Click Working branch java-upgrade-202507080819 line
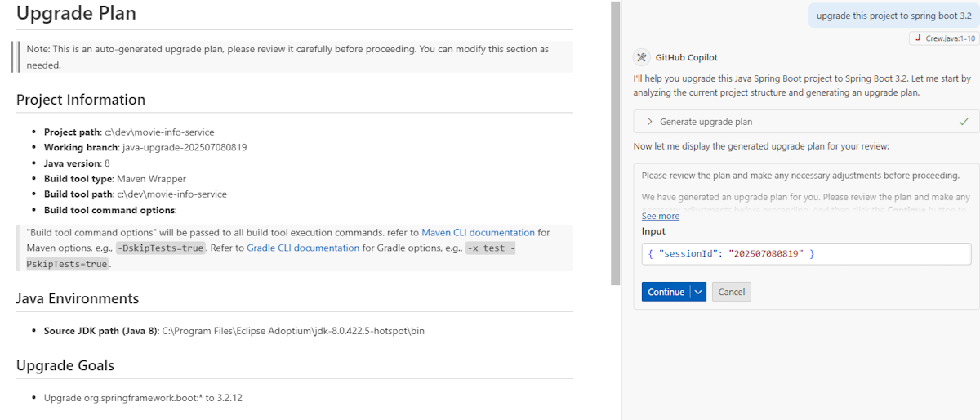 coord(145,147)
